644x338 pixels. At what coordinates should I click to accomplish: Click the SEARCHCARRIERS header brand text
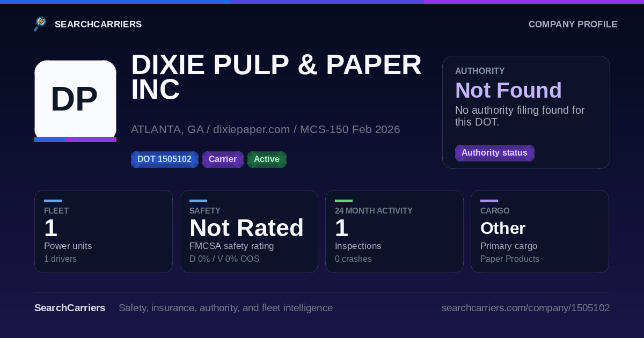98,24
